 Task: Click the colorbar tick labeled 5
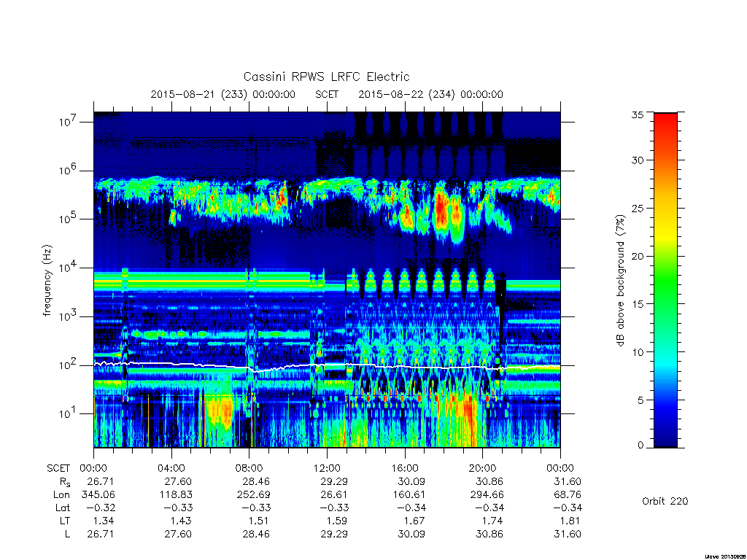pos(640,400)
